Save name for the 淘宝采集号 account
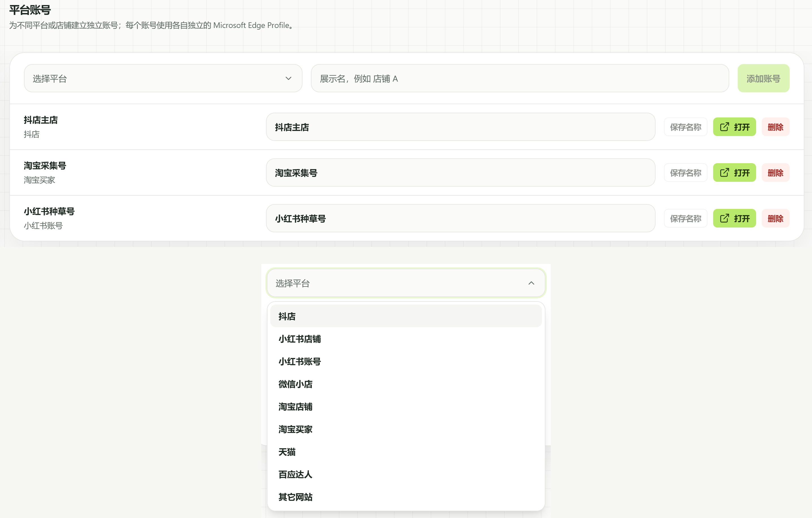Screen dimensions: 812x518 point(685,172)
